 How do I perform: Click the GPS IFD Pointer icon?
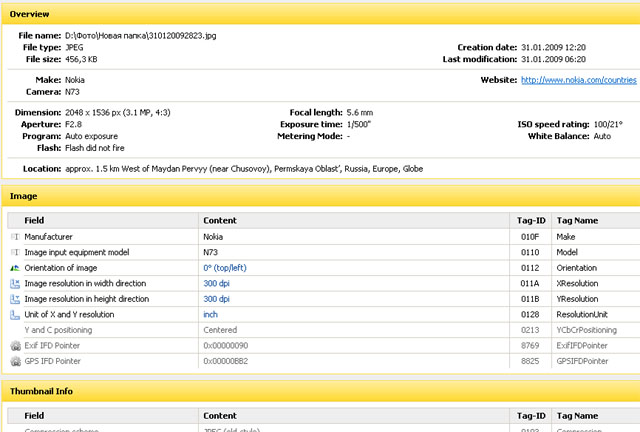(14, 360)
